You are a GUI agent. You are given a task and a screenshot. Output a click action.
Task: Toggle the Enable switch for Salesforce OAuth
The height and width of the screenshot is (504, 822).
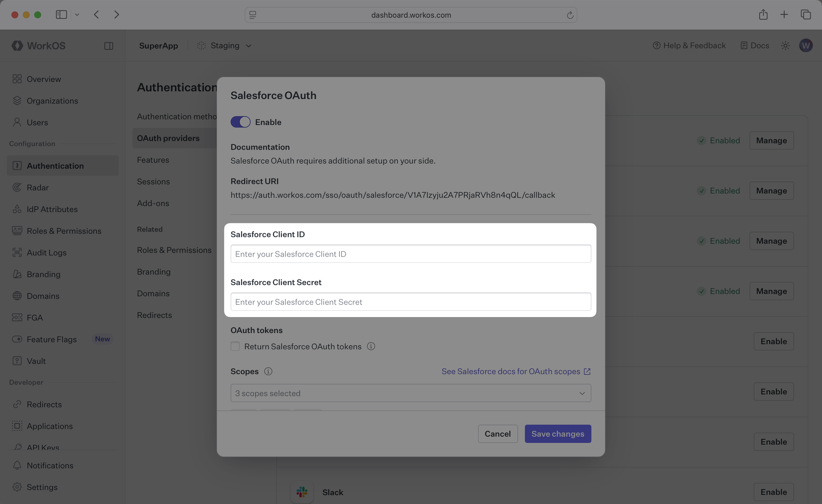[241, 122]
